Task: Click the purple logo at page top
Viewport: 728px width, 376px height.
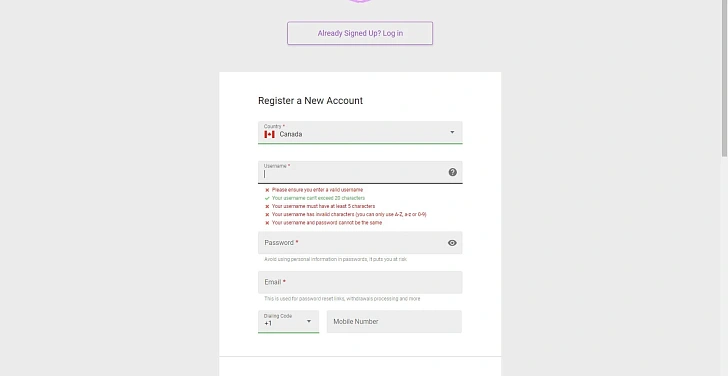Action: click(360, 1)
